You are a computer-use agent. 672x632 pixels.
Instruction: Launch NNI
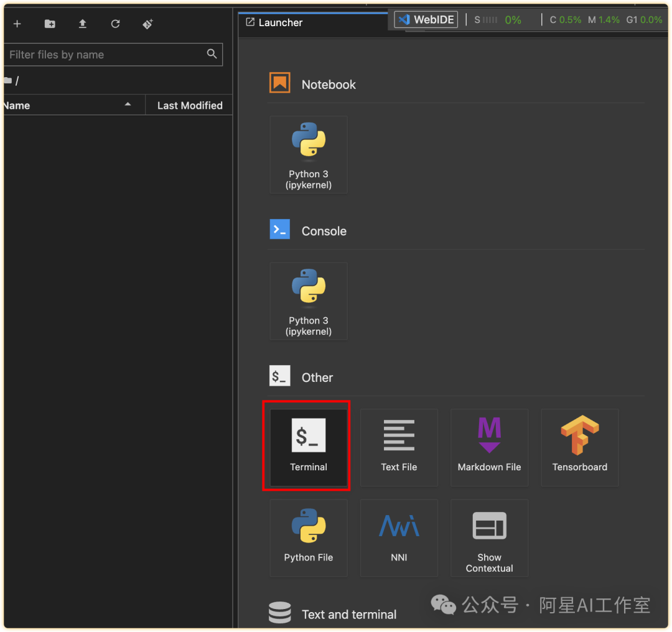(399, 537)
